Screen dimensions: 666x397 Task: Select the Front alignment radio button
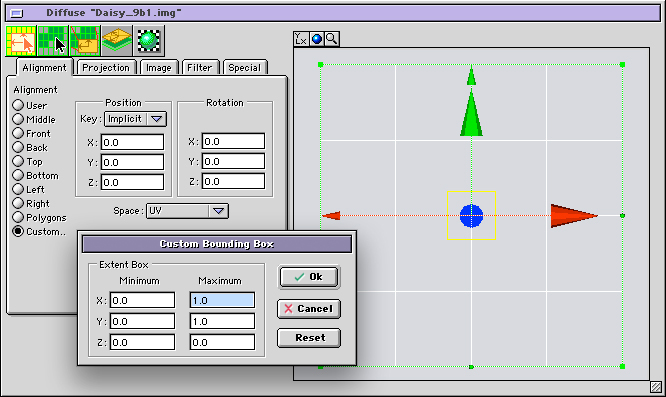18,133
